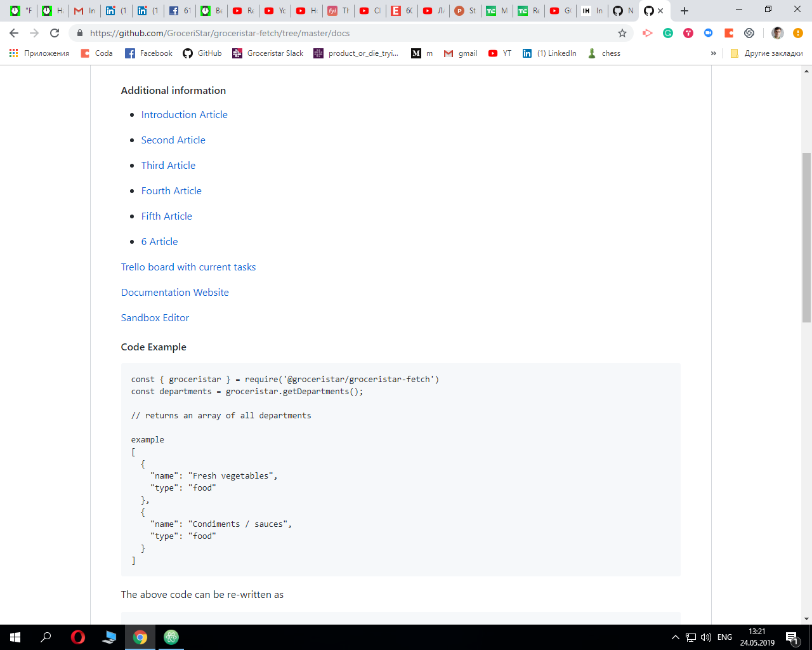Open the Zoom extension icon

tap(709, 33)
